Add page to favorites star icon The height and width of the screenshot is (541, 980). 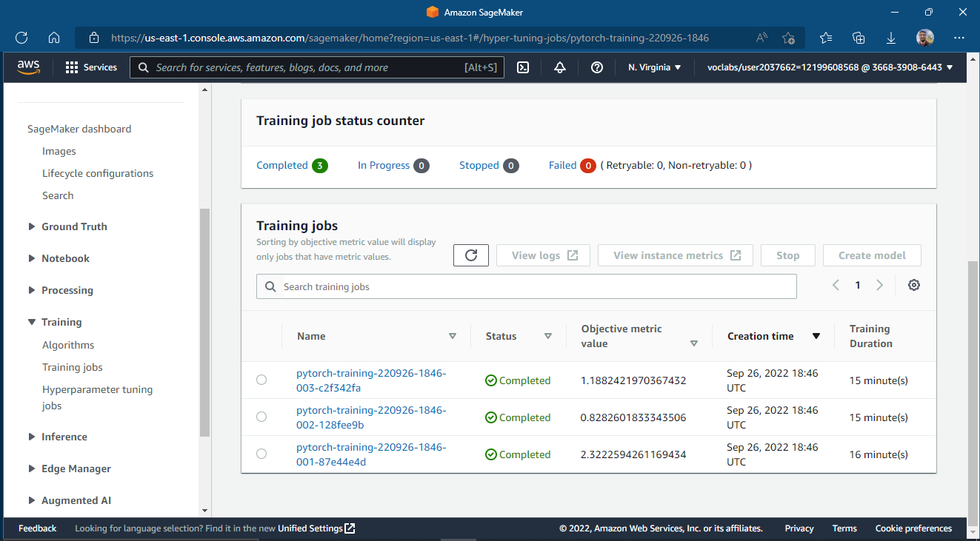click(788, 38)
